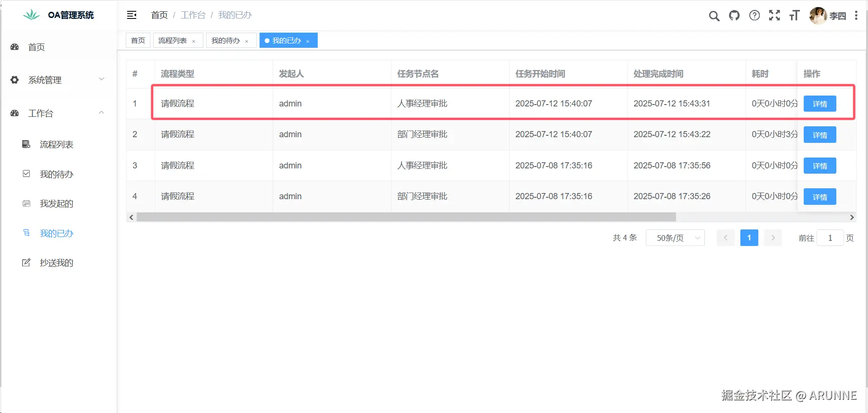Open 我的待办 in the sidebar
Viewport: 868px width, 413px height.
pyautogui.click(x=59, y=174)
